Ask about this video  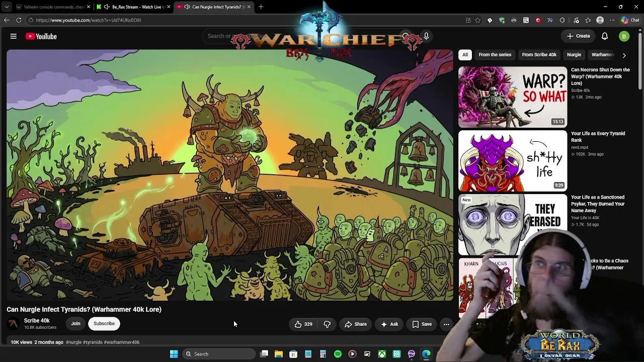pyautogui.click(x=389, y=324)
